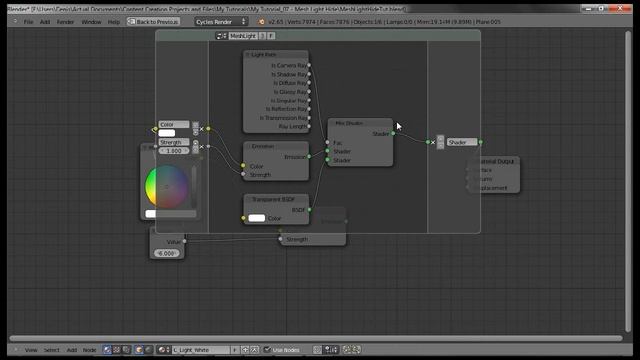Image resolution: width=640 pixels, height=360 pixels.
Task: Toggle the fake user F button
Action: 271,36
